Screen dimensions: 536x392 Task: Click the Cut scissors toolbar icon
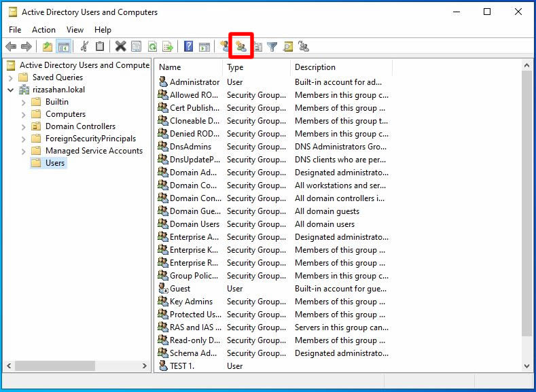84,46
